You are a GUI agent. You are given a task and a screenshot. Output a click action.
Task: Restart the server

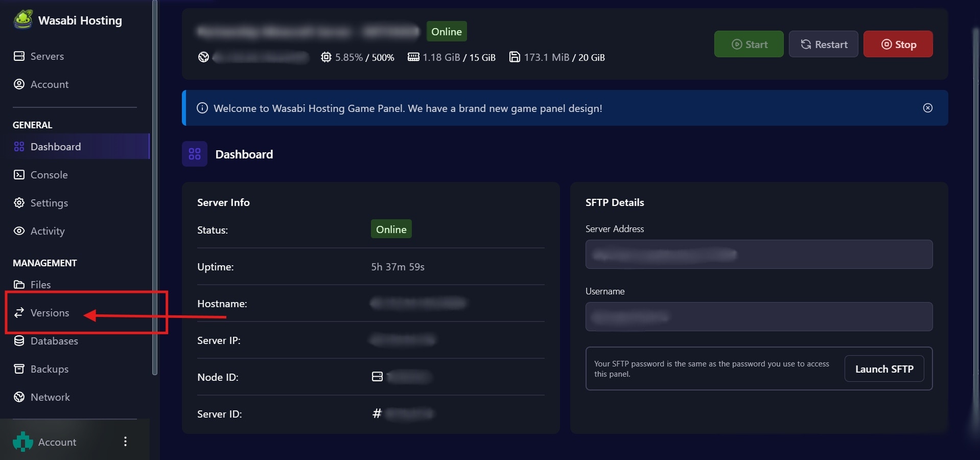point(823,44)
